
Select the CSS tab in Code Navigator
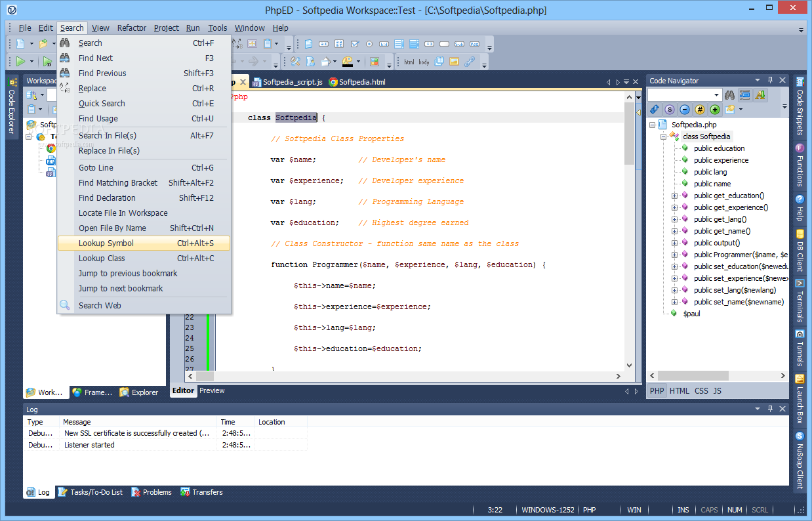(x=701, y=390)
